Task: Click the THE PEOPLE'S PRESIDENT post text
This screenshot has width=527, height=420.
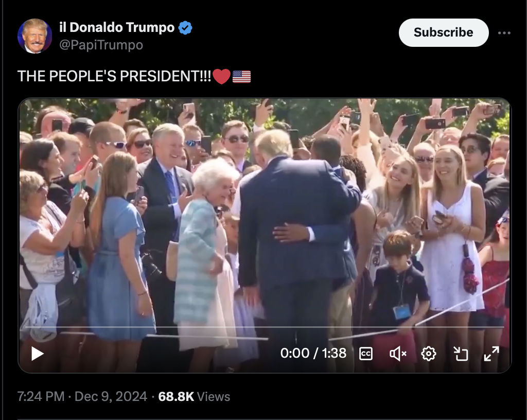Action: [x=114, y=76]
